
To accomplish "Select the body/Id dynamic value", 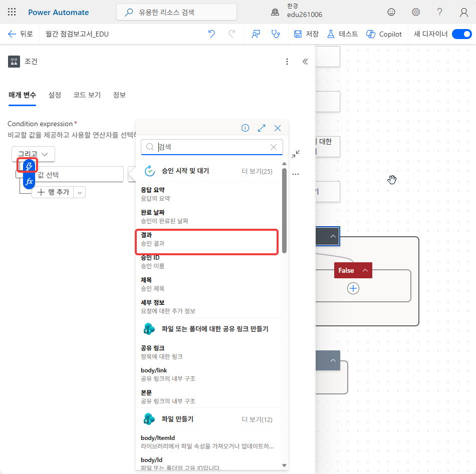I will click(x=209, y=463).
